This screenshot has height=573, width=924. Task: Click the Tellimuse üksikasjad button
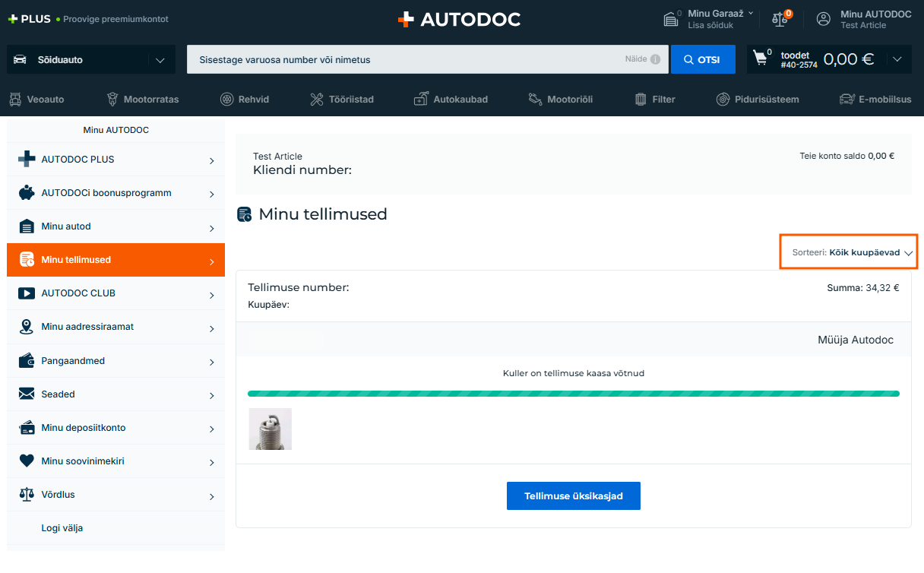click(573, 495)
